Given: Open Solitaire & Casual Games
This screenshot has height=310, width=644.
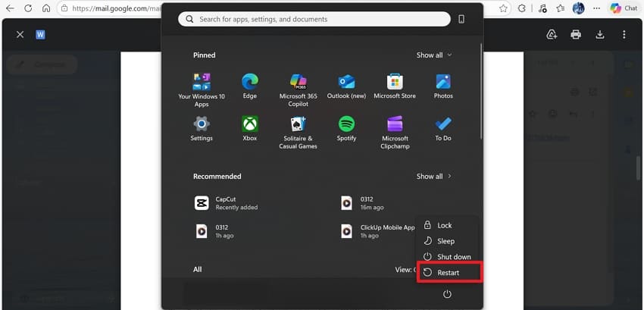Looking at the screenshot, I should (299, 133).
